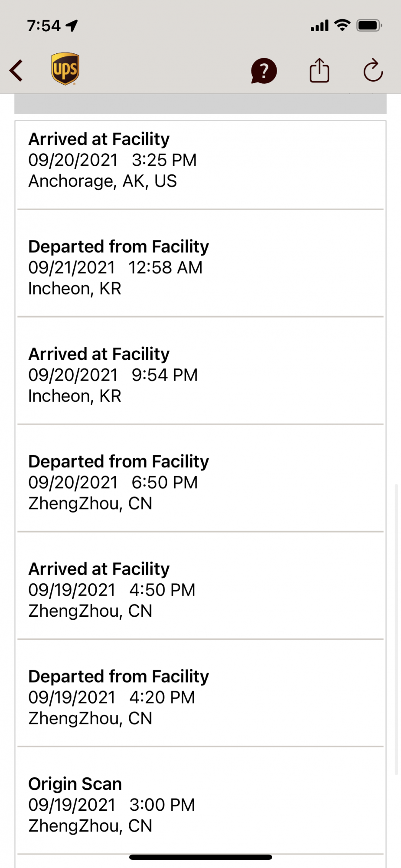Tap the refresh reload icon
The image size is (401, 868).
373,70
